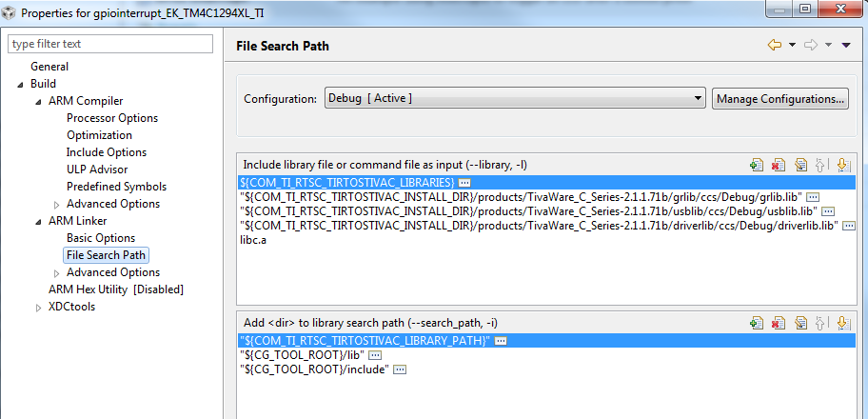The image size is (868, 419).
Task: Select Include Options in the tree
Action: (107, 152)
